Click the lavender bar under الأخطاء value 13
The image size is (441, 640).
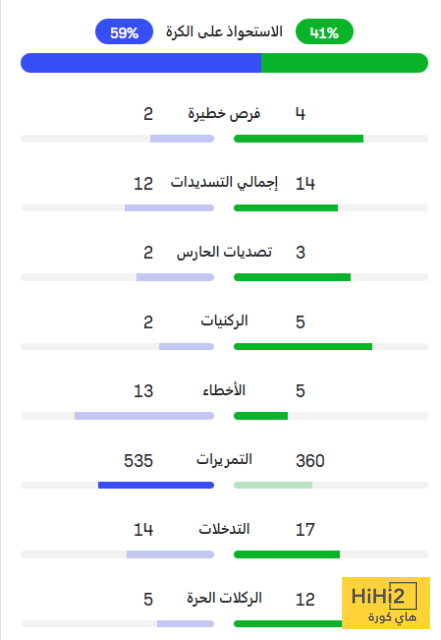(x=144, y=416)
